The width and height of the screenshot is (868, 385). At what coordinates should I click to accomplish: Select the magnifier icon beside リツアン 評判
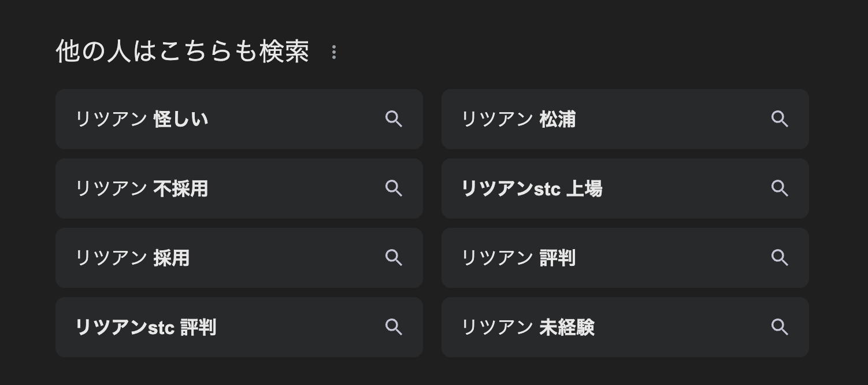pos(780,258)
